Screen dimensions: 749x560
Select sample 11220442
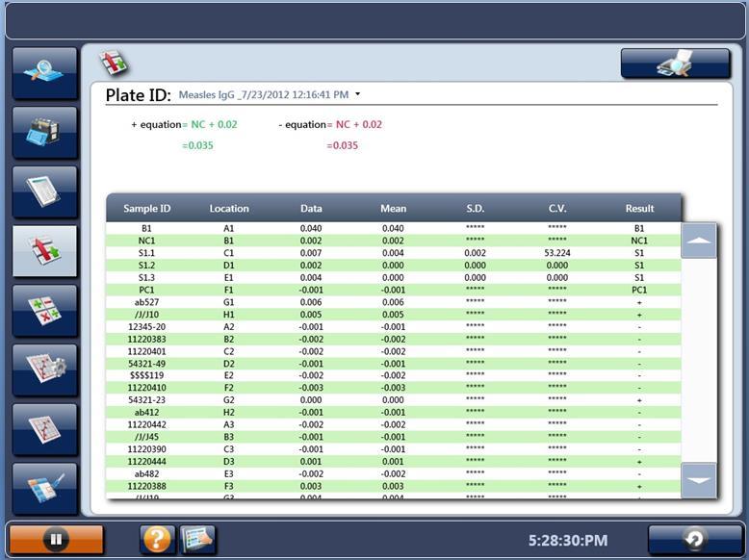[x=146, y=425]
